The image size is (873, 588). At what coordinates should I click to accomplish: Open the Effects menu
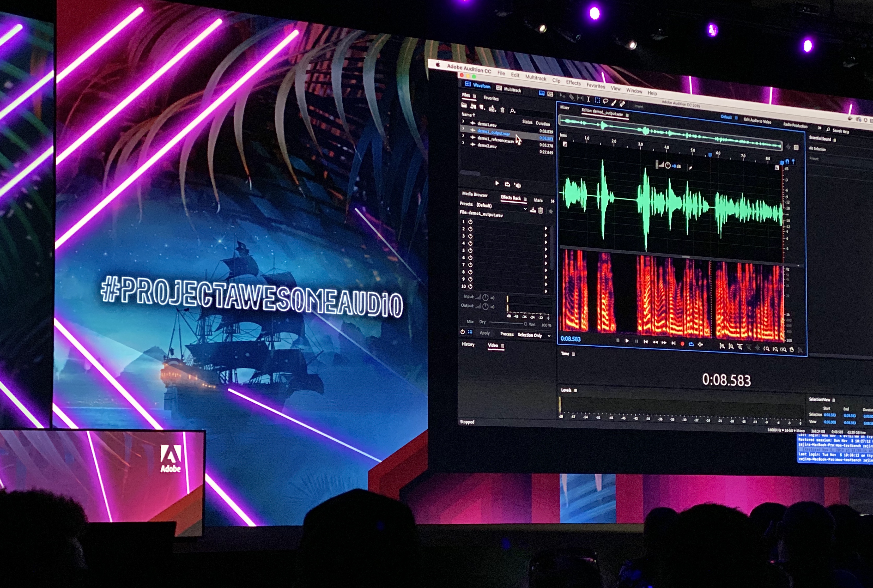(x=573, y=82)
